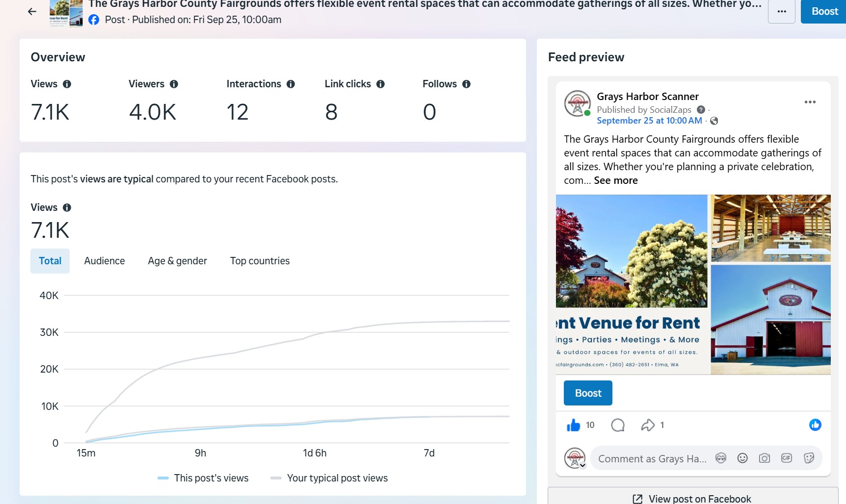Open the red and white barn photo
The image size is (846, 504).
tap(771, 320)
